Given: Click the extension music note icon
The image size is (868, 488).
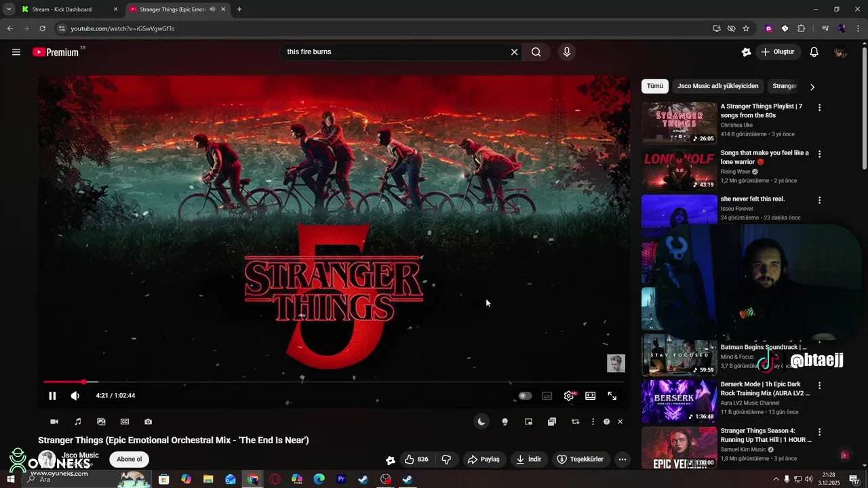Looking at the screenshot, I should 78,422.
